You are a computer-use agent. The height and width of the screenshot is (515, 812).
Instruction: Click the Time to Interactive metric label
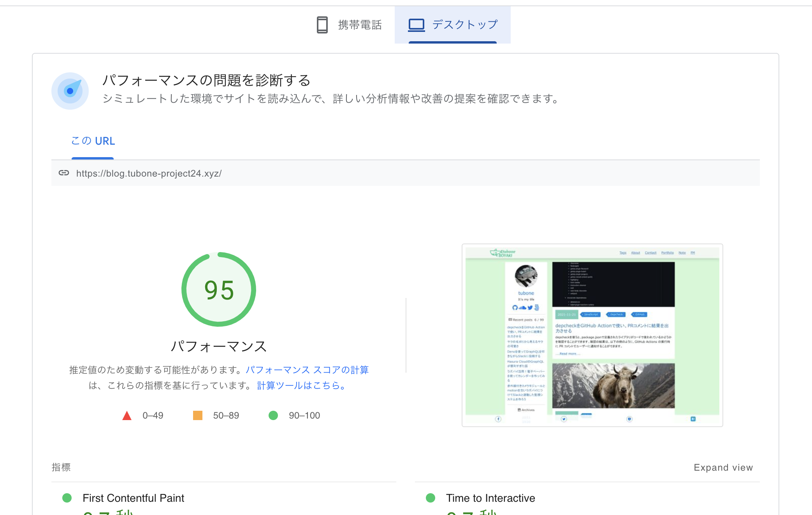[x=490, y=498]
